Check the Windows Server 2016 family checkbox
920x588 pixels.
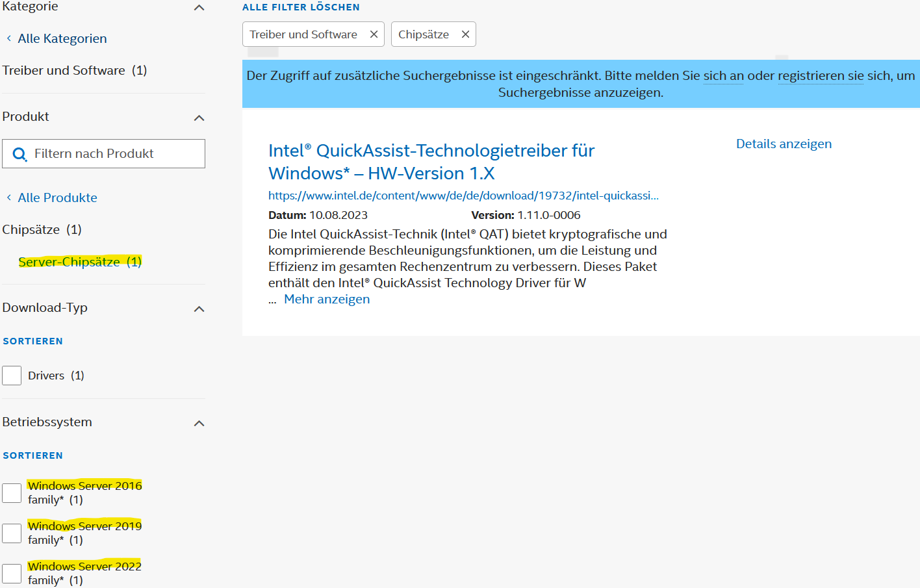12,493
